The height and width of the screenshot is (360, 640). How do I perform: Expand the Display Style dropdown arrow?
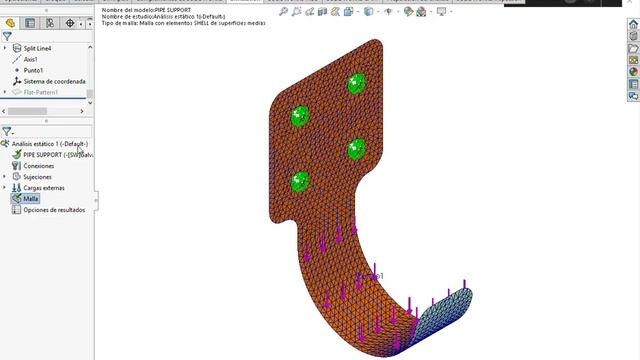[378, 12]
